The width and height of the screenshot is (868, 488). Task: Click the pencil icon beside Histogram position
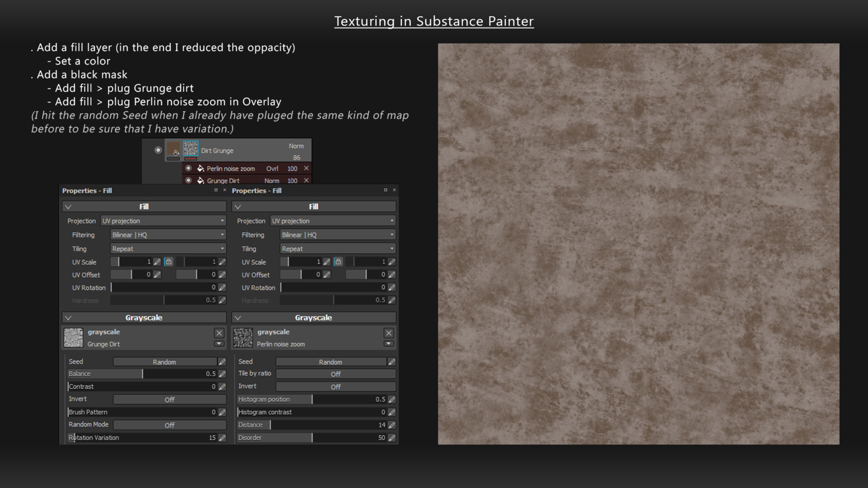coord(392,399)
